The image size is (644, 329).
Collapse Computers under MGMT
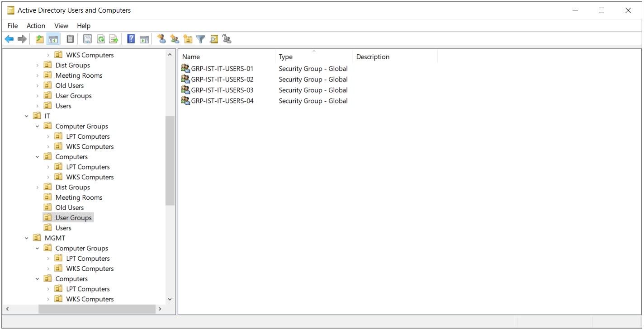click(x=38, y=279)
